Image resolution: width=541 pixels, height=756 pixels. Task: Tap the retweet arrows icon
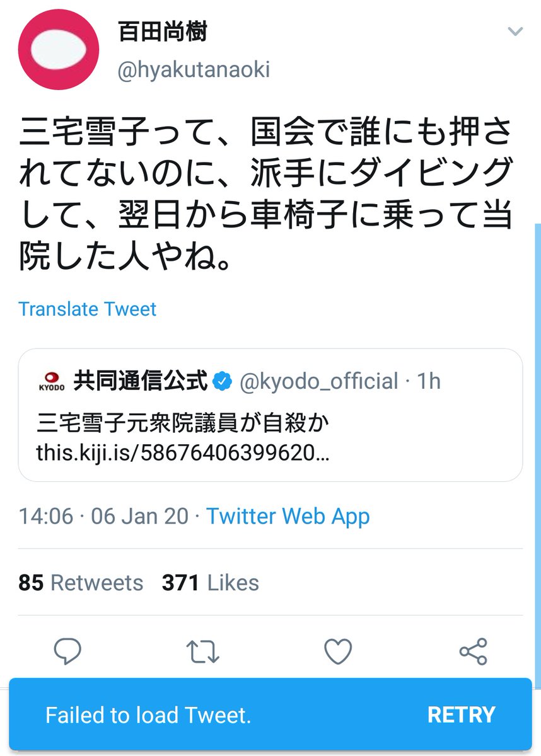click(204, 651)
